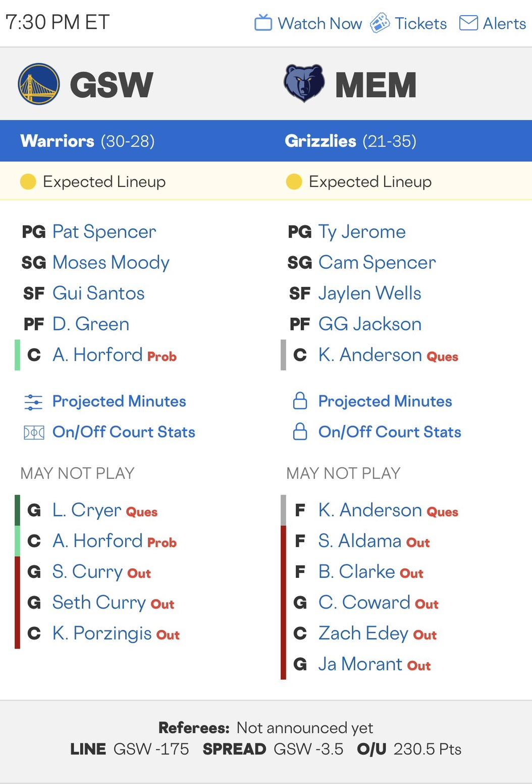This screenshot has width=532, height=784.
Task: Open the Tickets link
Action: 420,23
